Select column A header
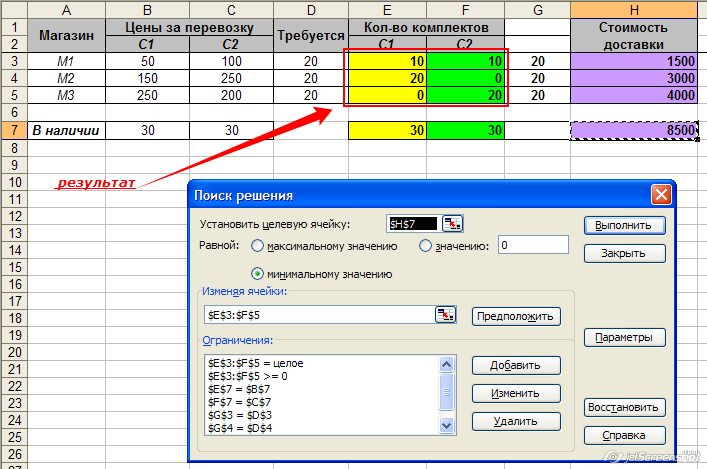 point(67,9)
